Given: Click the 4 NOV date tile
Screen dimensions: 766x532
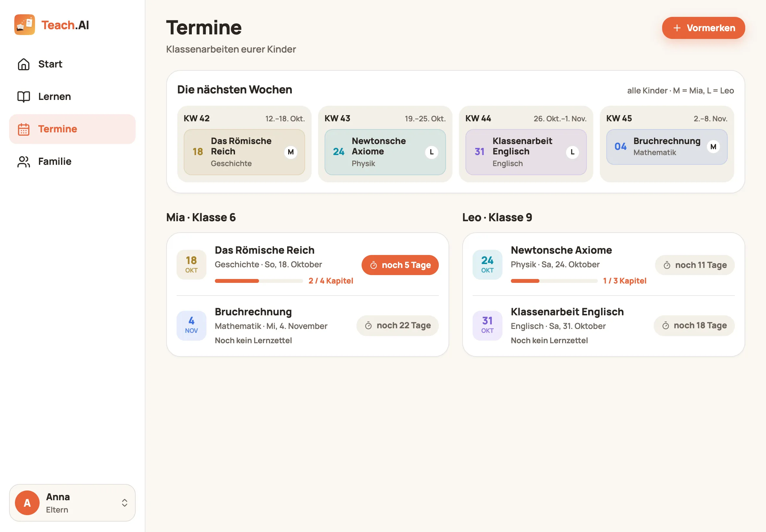Looking at the screenshot, I should tap(191, 325).
